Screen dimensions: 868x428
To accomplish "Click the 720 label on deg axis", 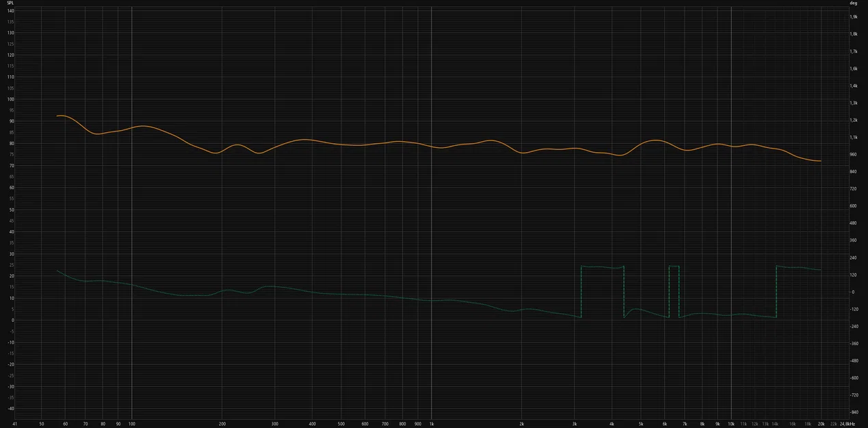I will click(x=853, y=188).
